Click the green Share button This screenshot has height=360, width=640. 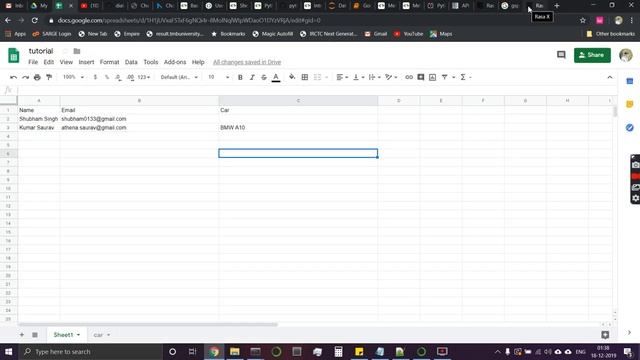592,55
